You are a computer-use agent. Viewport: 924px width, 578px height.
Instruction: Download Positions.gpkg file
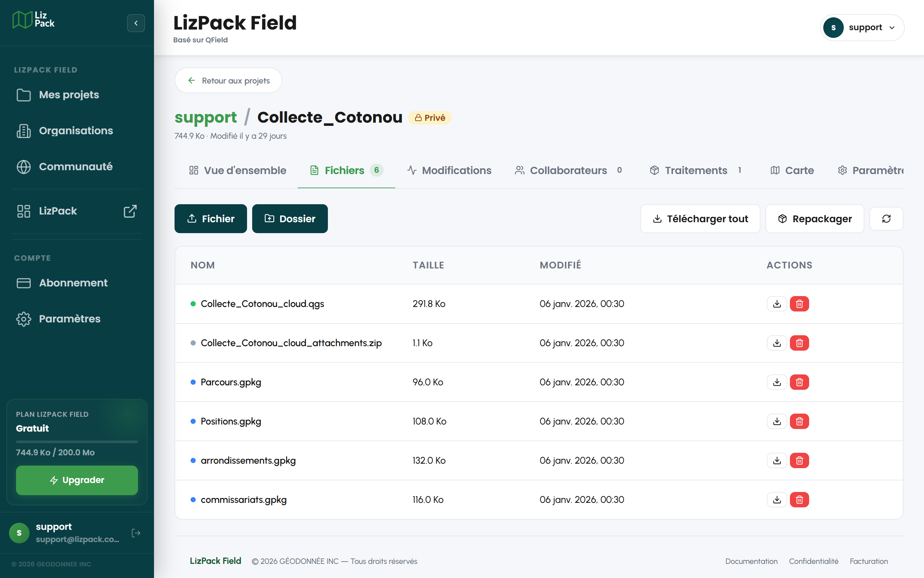(777, 421)
